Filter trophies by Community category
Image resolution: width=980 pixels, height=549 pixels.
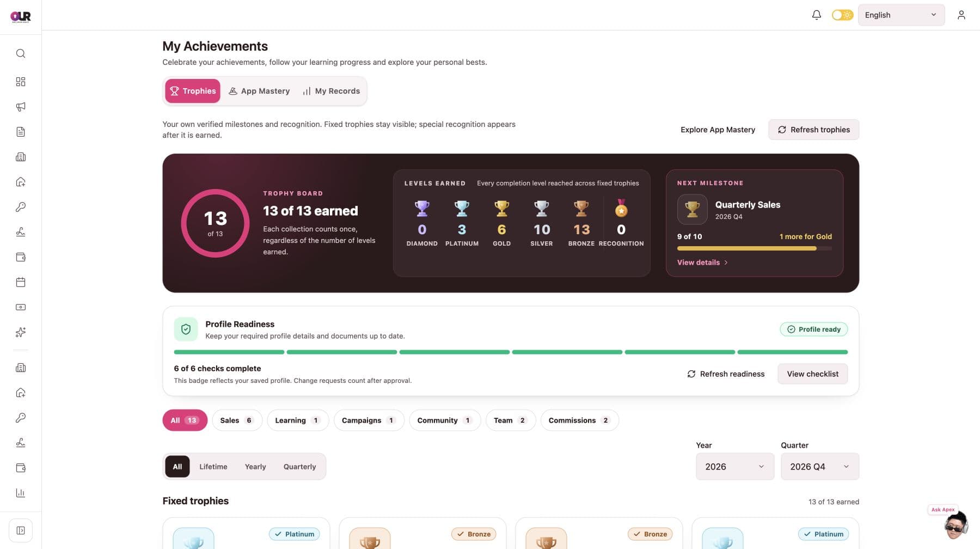pyautogui.click(x=445, y=420)
